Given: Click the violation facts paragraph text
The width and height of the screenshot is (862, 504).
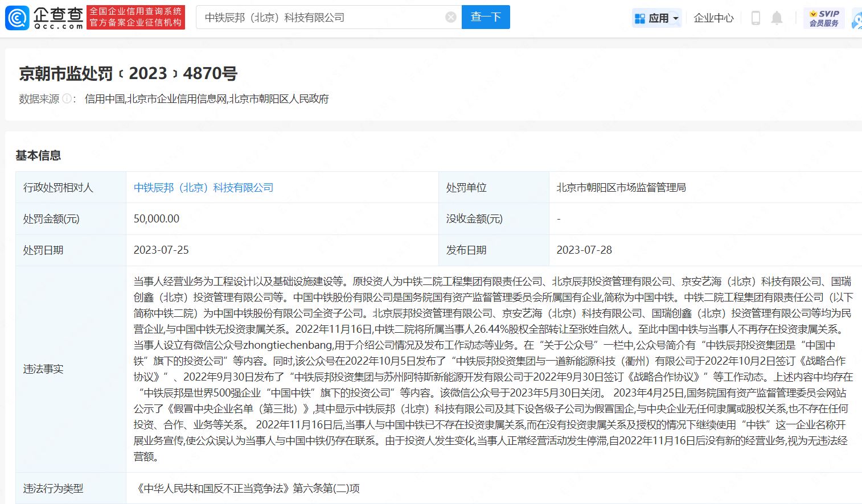Looking at the screenshot, I should [x=493, y=369].
